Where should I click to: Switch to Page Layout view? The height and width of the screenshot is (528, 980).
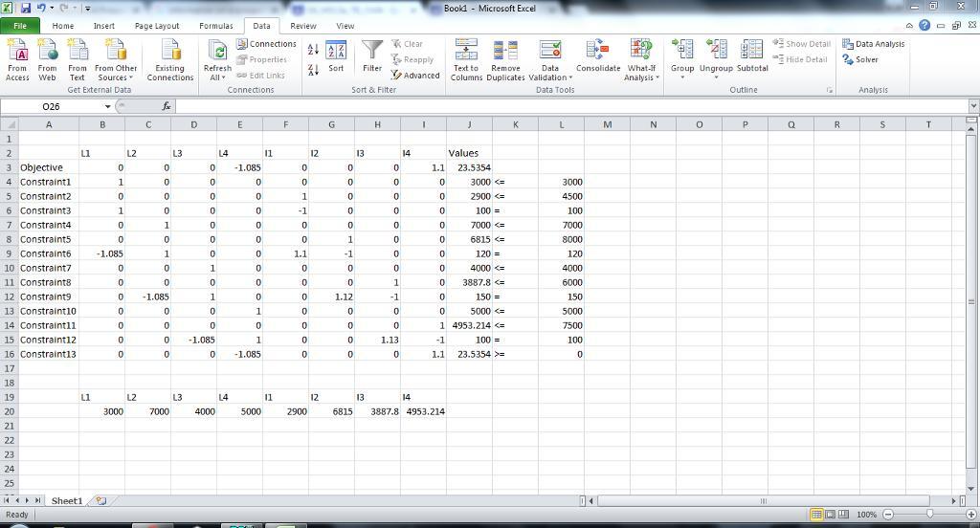click(x=830, y=515)
